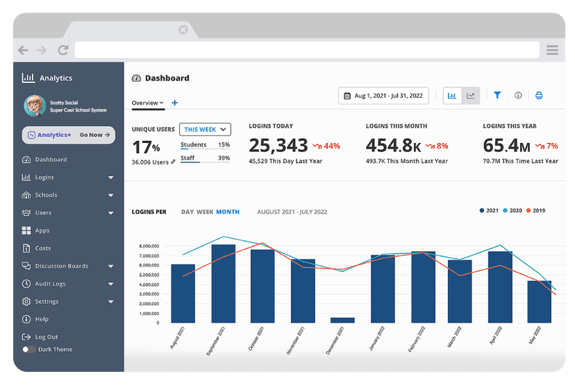
Task: Toggle the 2021 legend series
Action: coord(488,210)
